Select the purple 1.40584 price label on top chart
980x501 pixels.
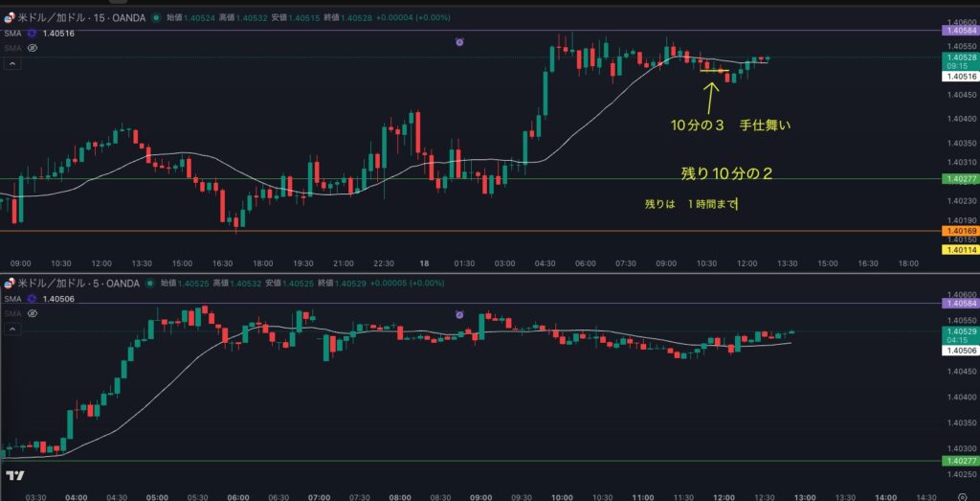tap(960, 32)
